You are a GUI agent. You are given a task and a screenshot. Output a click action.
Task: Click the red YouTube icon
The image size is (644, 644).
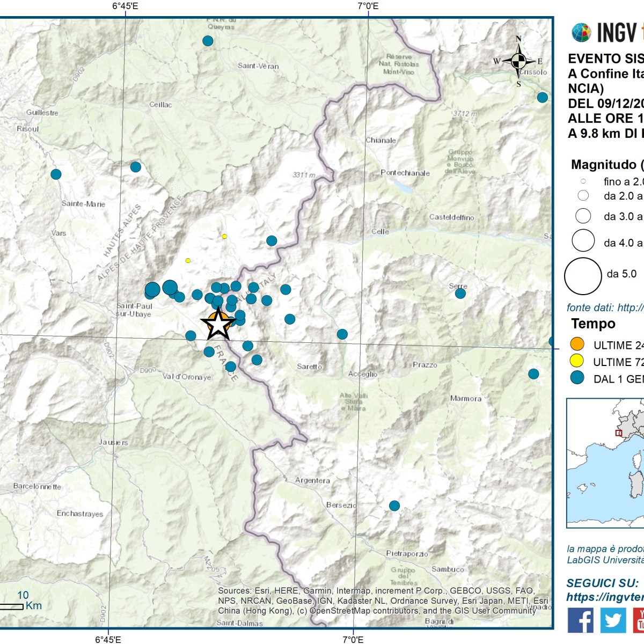[x=639, y=620]
